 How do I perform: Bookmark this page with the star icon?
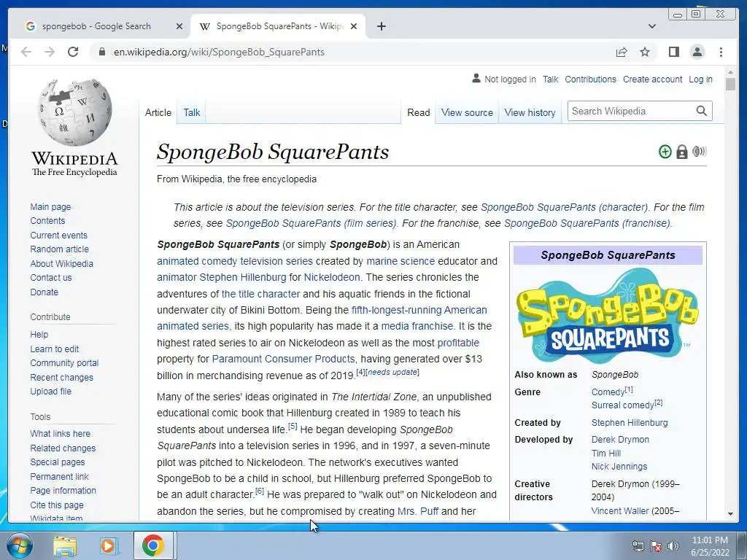(645, 52)
